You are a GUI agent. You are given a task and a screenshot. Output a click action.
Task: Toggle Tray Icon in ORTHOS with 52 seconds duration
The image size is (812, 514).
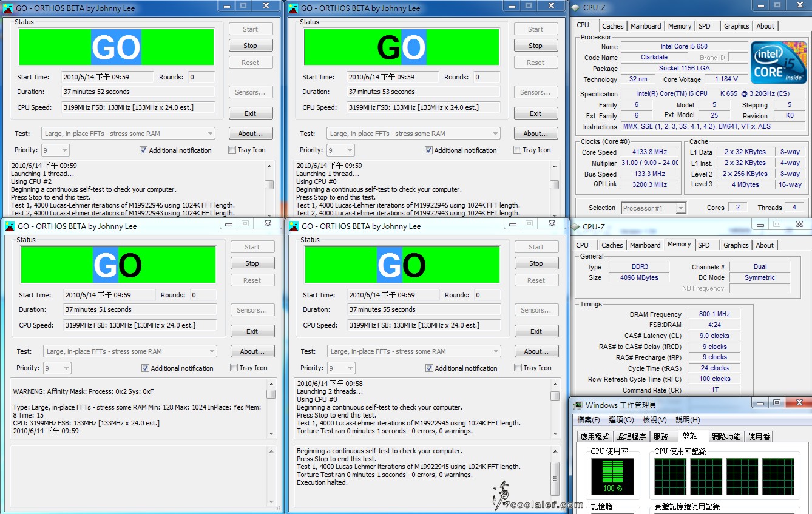(232, 150)
